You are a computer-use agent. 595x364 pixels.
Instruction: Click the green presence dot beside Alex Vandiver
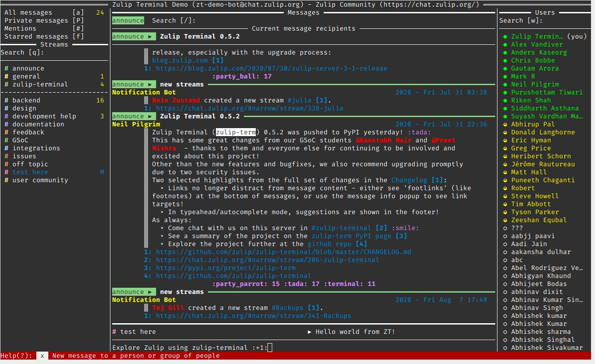click(x=505, y=44)
